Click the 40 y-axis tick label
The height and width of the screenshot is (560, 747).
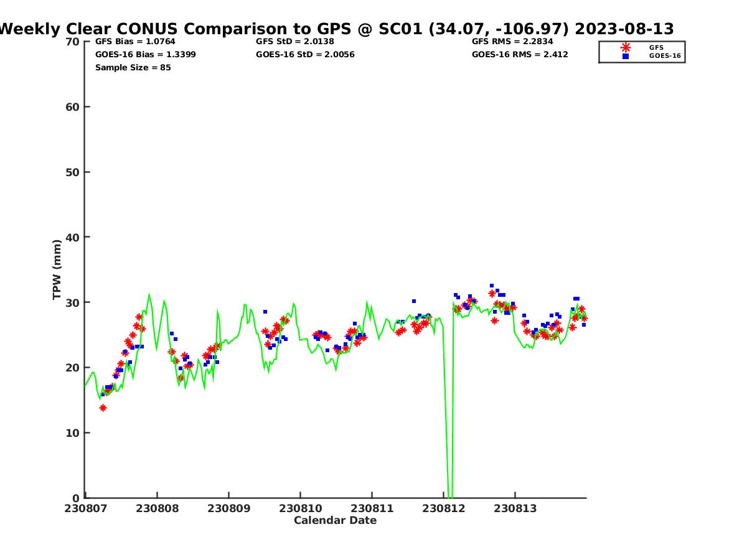point(73,237)
